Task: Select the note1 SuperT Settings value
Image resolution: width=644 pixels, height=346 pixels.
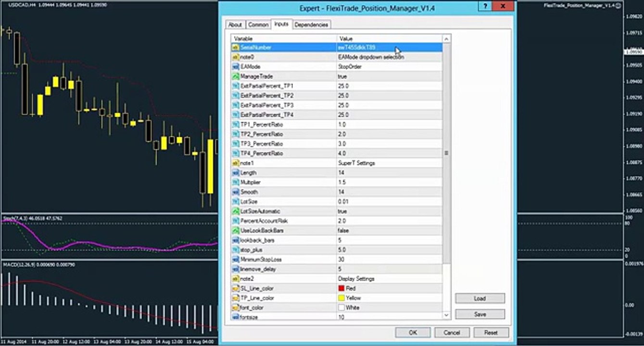Action: [356, 163]
